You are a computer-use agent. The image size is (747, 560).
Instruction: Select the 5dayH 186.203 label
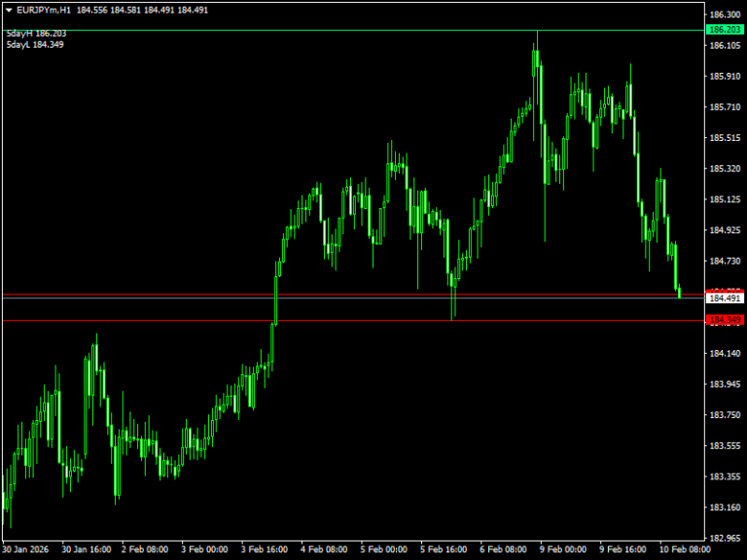[36, 33]
